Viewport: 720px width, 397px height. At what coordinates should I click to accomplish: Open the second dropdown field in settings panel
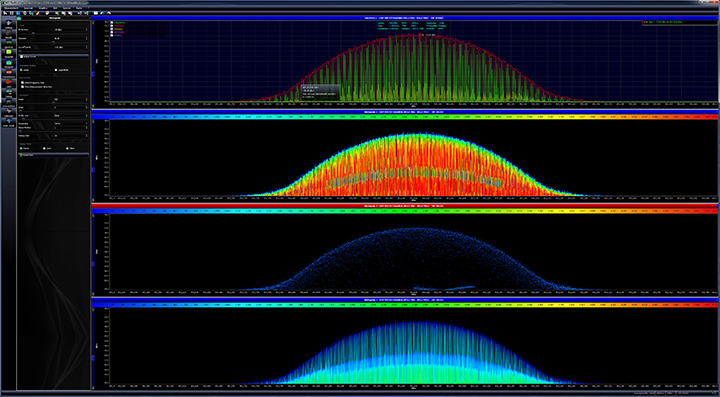(70, 39)
